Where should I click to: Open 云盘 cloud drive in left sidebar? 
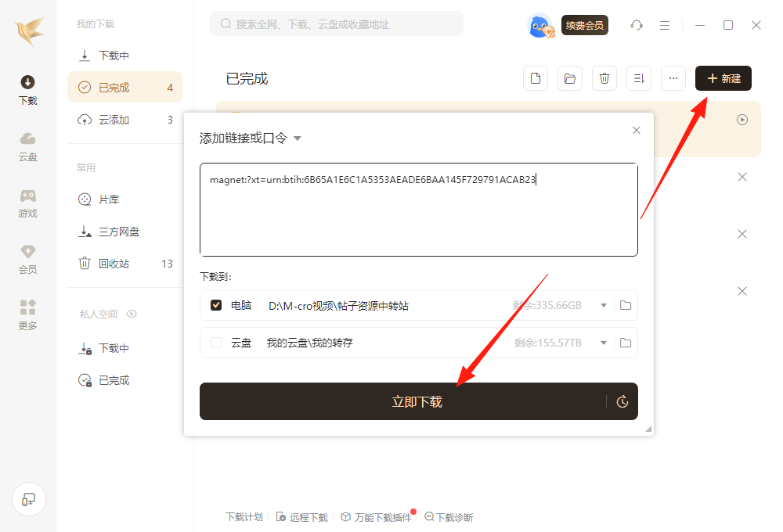[28, 146]
